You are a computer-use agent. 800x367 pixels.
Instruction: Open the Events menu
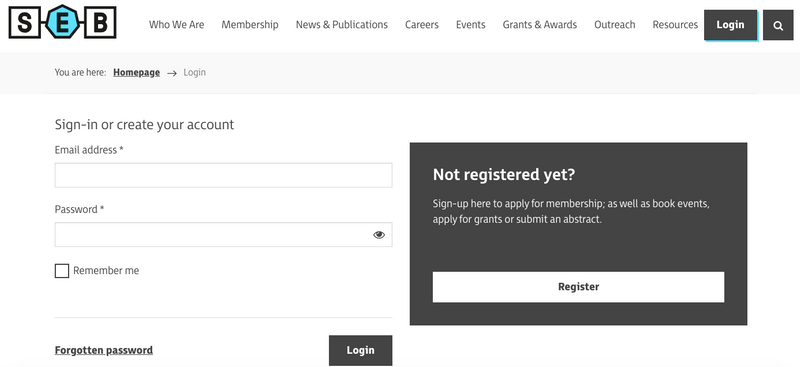(x=470, y=25)
